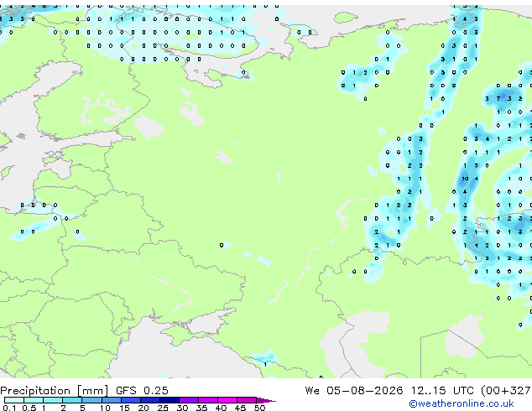532x411 pixels.
Task: Pick the 45–50 mm legend color swatch
Action: [247, 400]
